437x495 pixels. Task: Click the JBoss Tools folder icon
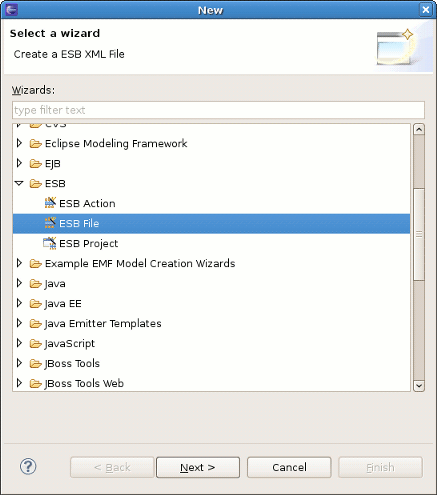pyautogui.click(x=35, y=364)
